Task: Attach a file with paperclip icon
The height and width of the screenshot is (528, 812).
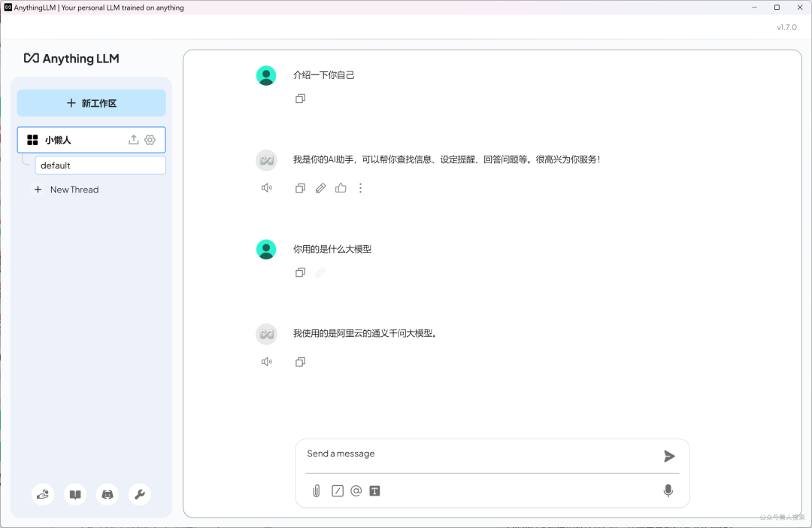Action: pyautogui.click(x=317, y=490)
